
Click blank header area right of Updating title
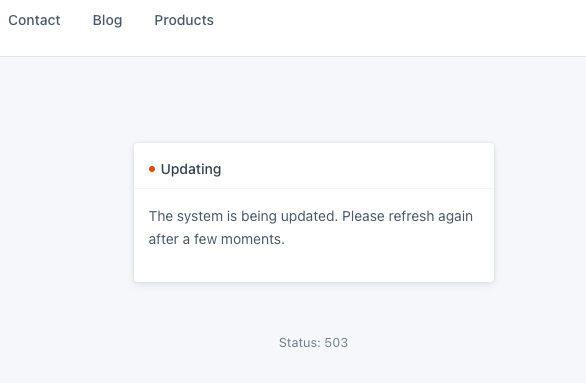pos(355,169)
